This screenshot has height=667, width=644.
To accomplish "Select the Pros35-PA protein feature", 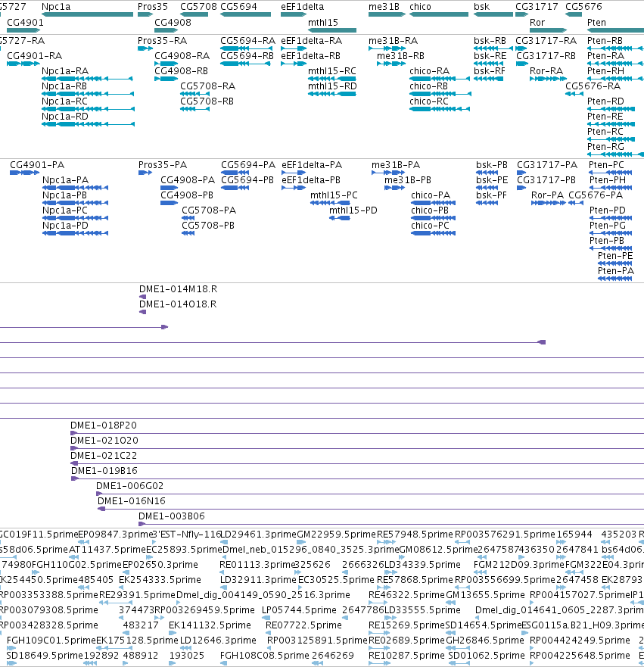I will coord(145,173).
